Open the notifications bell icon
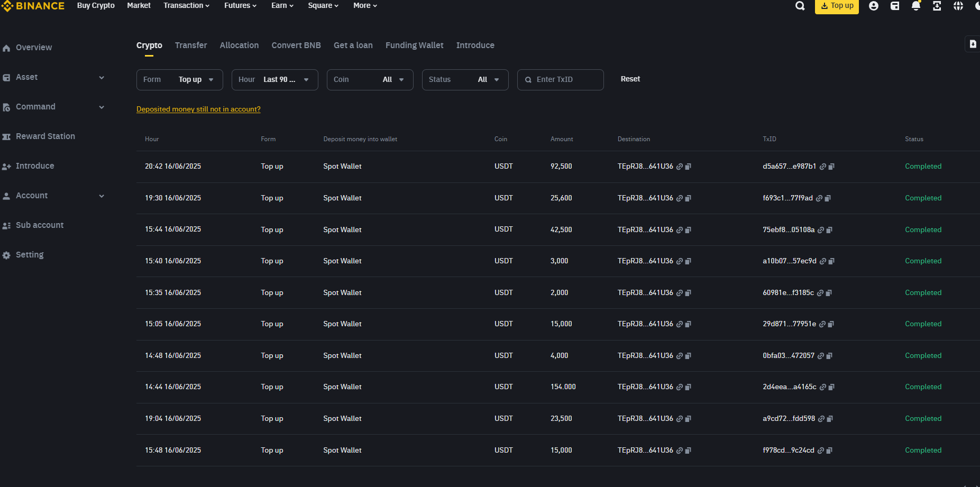Image resolution: width=980 pixels, height=487 pixels. point(916,6)
